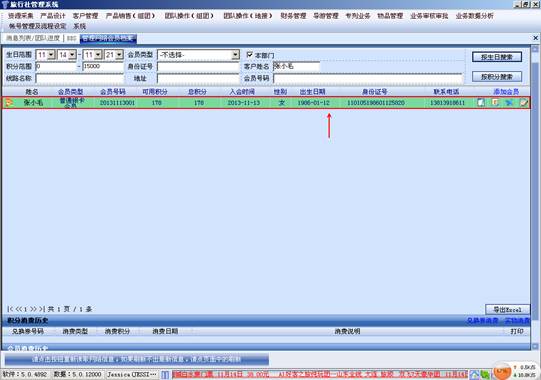
Task: Click the 导出Excel button
Action: coord(507,309)
